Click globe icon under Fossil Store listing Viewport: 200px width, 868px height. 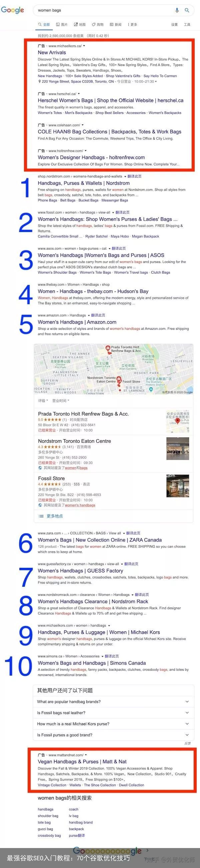click(x=40, y=505)
